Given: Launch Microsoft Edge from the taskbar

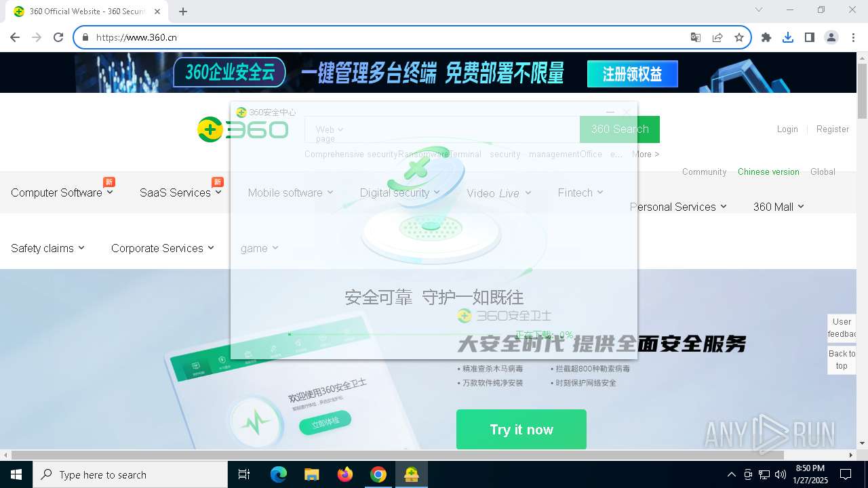Looking at the screenshot, I should (x=279, y=474).
